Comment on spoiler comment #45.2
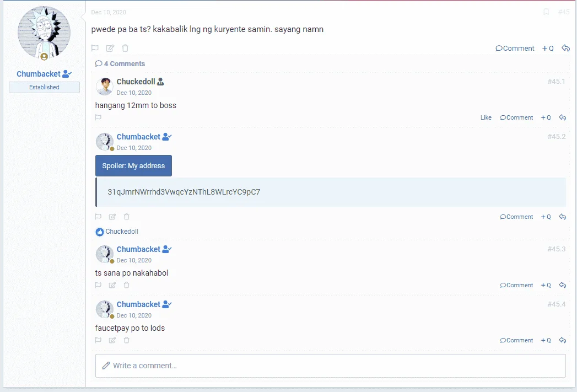The width and height of the screenshot is (577, 392). click(x=516, y=217)
